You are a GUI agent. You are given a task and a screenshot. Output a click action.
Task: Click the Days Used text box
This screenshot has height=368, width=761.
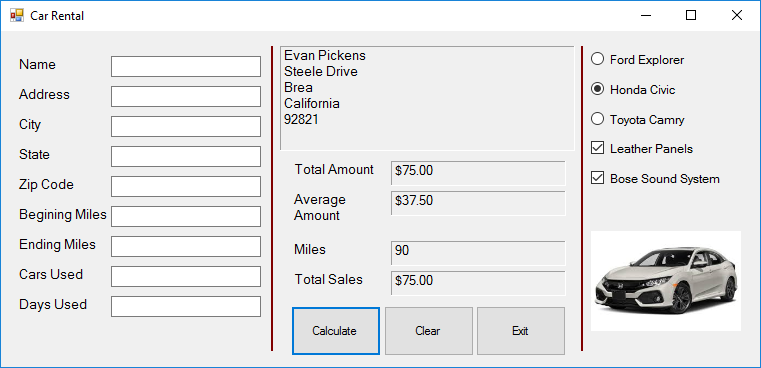tap(186, 307)
